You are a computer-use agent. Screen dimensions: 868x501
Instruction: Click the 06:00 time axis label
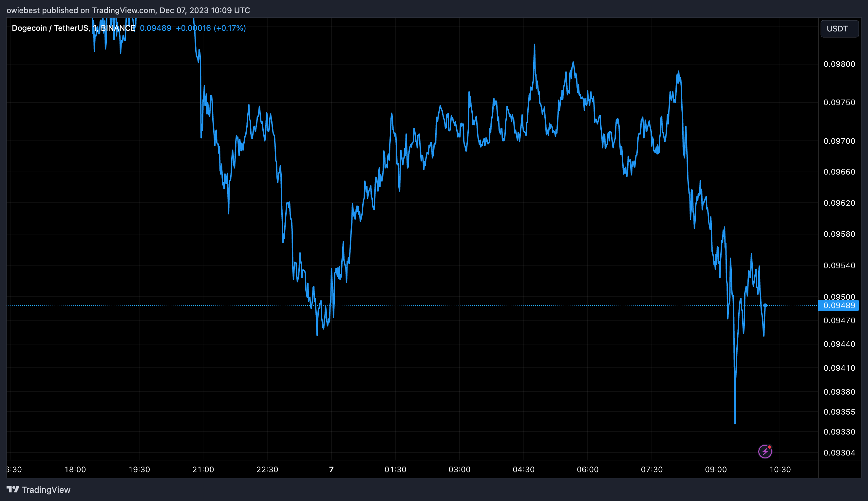pyautogui.click(x=588, y=469)
